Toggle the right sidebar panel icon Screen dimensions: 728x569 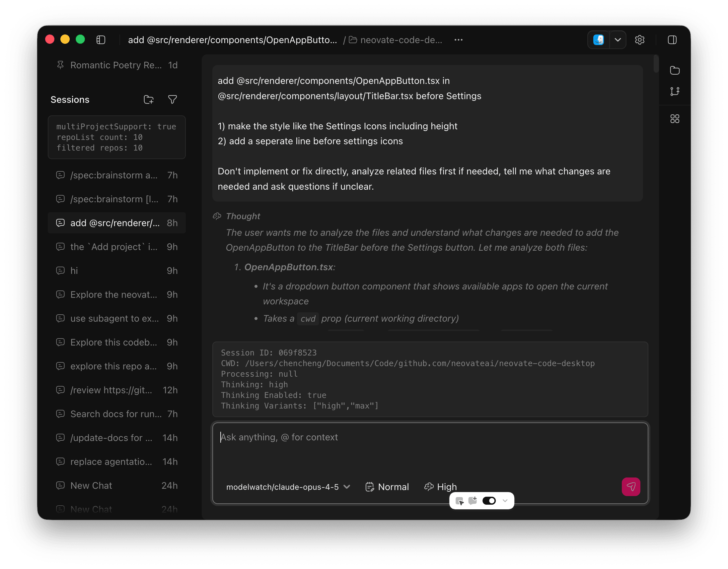pos(672,40)
